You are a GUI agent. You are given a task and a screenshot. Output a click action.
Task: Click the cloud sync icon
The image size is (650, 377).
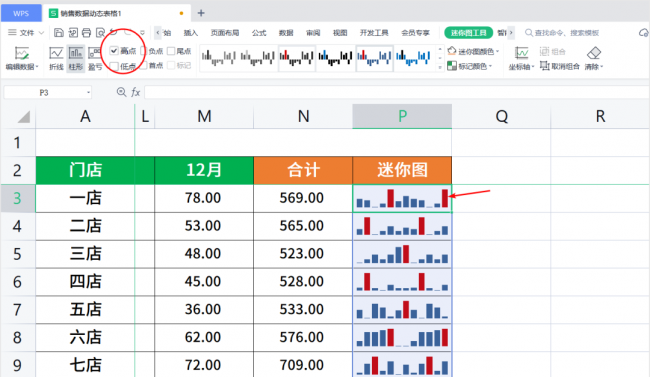coord(643,33)
